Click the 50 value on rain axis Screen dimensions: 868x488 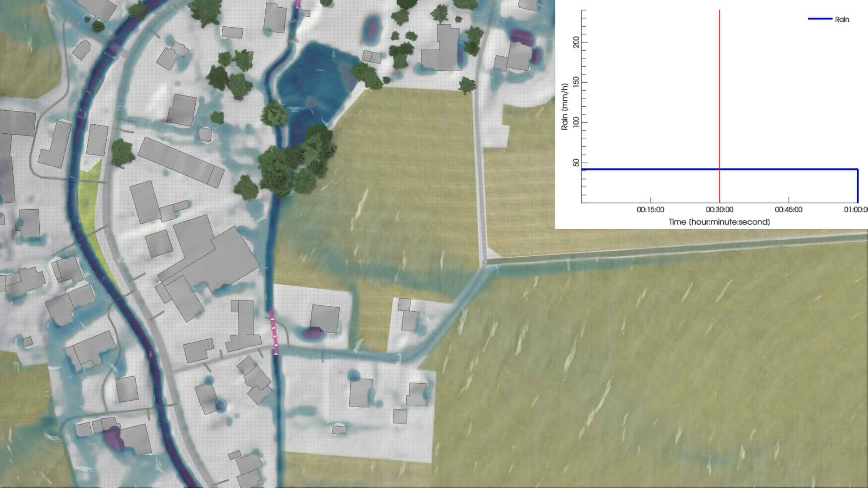(576, 163)
